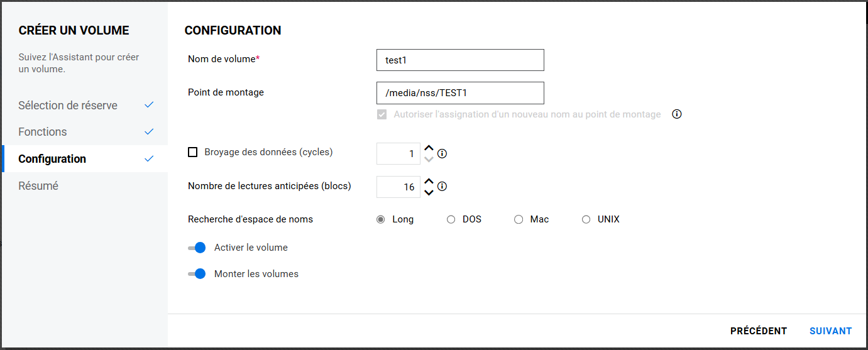Select the Mac name space option

519,219
